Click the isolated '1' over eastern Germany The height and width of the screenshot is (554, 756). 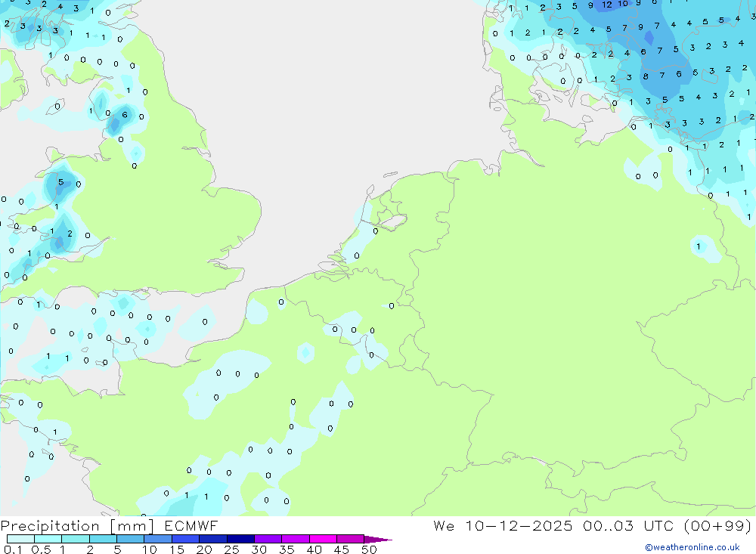698,246
